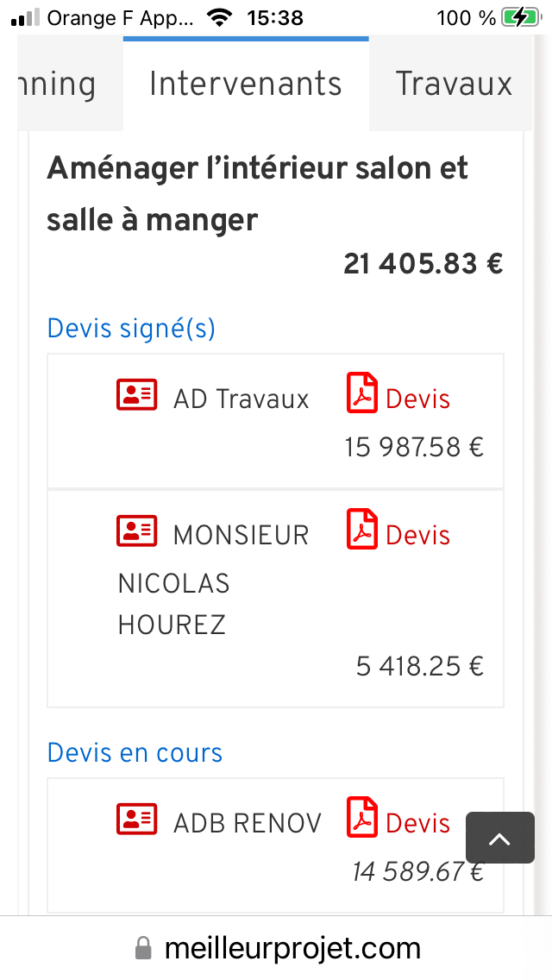Click Monsieur Nicolas Hourez contact card icon
This screenshot has width=552, height=980.
(x=136, y=531)
